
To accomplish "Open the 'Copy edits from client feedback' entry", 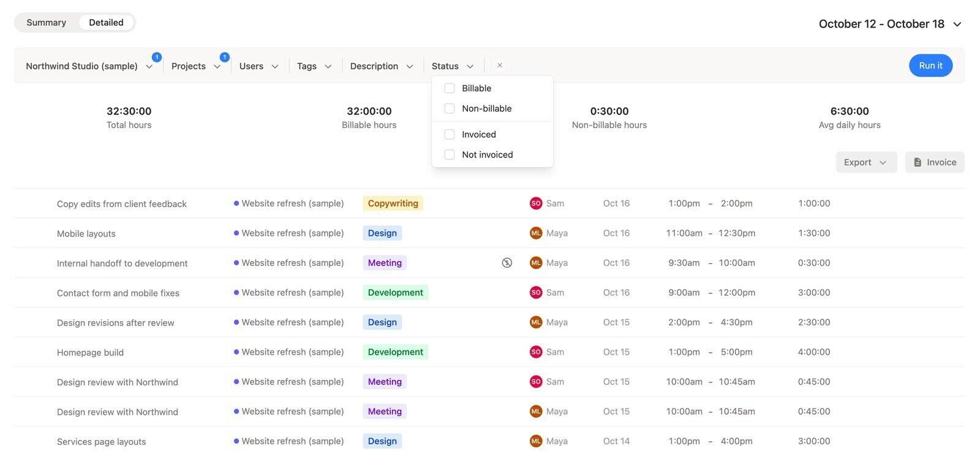I will tap(122, 204).
